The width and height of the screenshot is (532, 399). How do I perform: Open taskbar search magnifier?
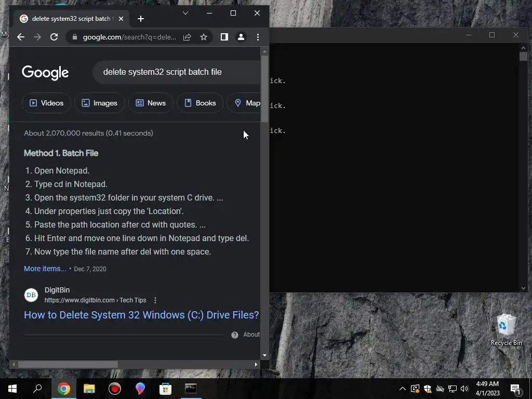[37, 389]
